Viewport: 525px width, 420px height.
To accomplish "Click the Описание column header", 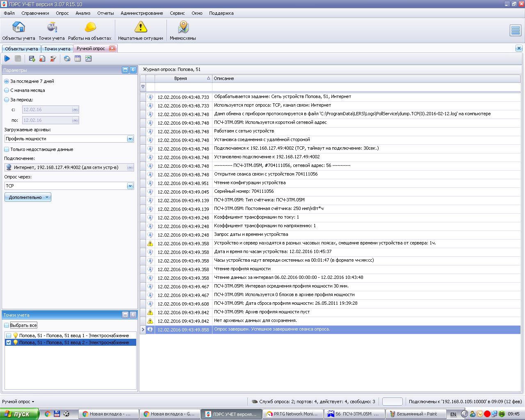I will tap(366, 78).
